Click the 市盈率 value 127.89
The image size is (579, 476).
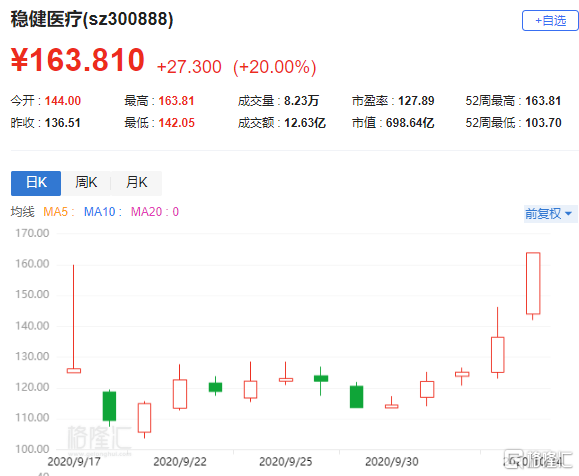click(416, 101)
